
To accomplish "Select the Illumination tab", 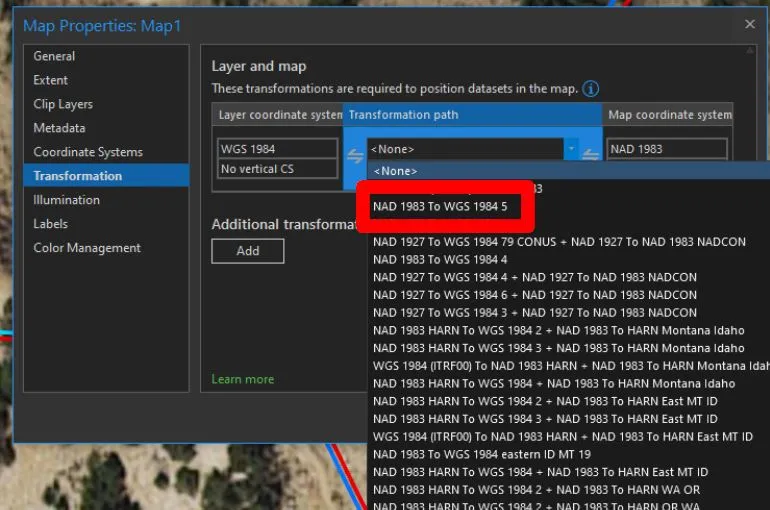I will point(66,200).
